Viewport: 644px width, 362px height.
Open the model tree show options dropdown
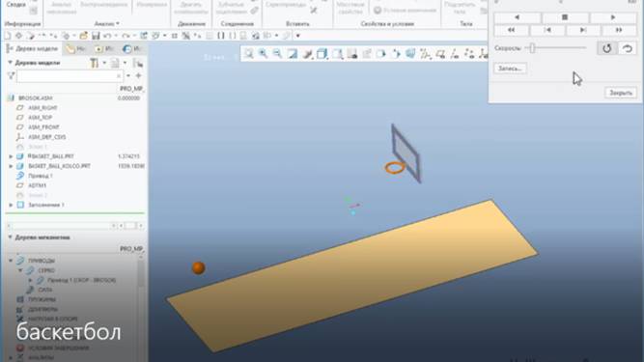pos(119,63)
